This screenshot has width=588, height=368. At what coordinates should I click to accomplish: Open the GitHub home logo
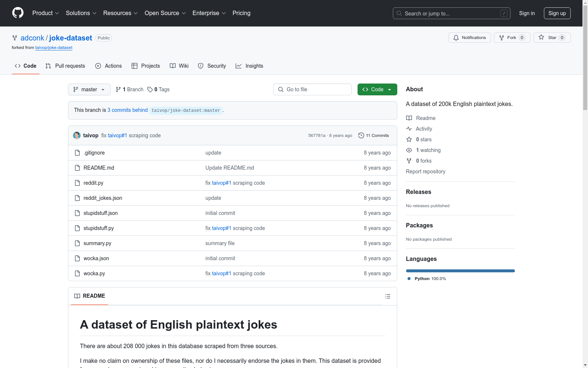click(18, 13)
